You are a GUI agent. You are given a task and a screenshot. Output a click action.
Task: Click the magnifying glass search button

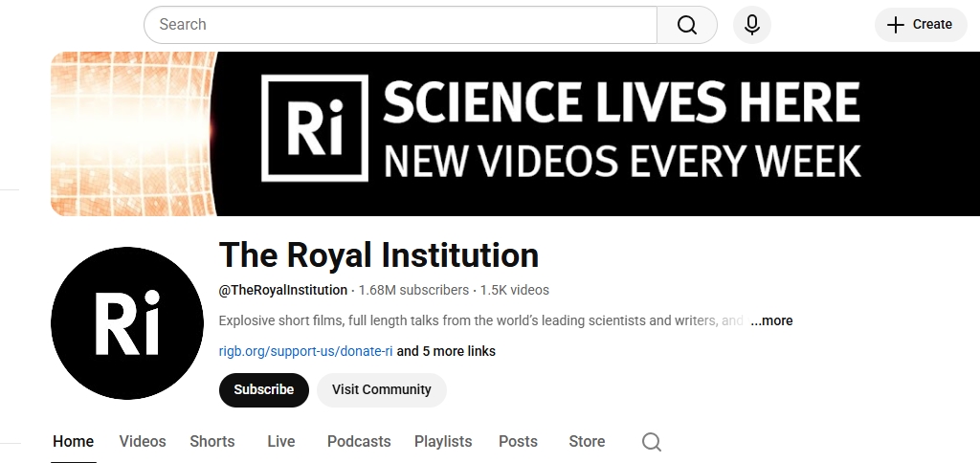pyautogui.click(x=687, y=25)
